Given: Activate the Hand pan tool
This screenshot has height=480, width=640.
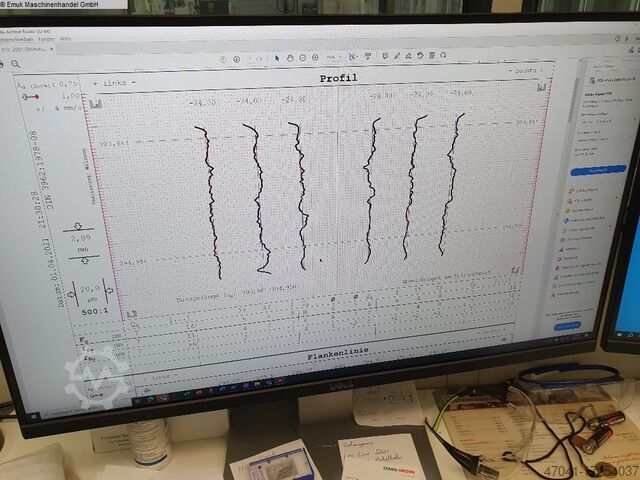Looking at the screenshot, I should click(289, 57).
